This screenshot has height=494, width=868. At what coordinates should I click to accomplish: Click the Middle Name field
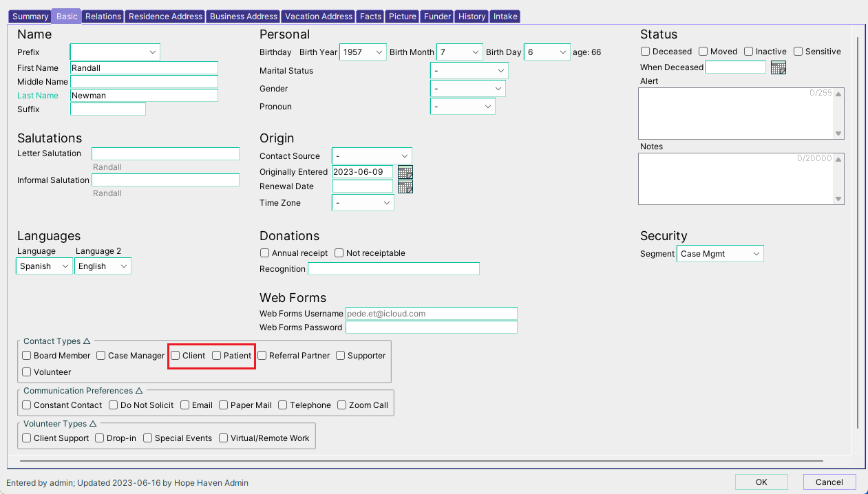144,82
